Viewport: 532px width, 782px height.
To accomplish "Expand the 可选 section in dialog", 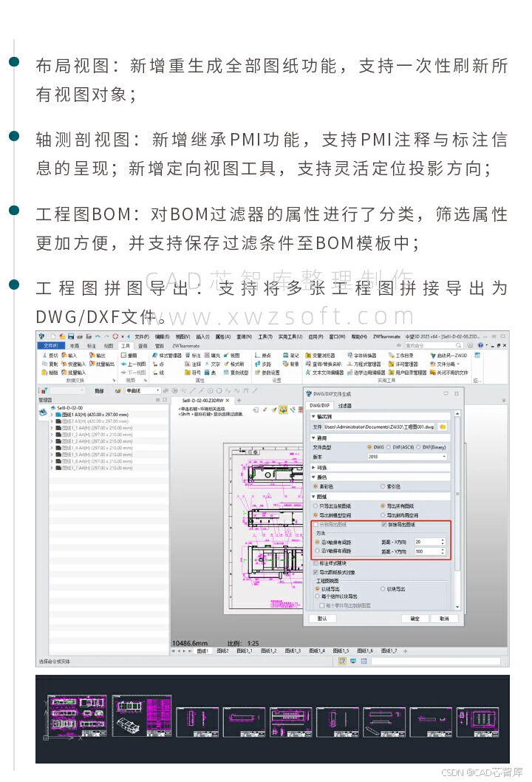I will click(x=313, y=468).
